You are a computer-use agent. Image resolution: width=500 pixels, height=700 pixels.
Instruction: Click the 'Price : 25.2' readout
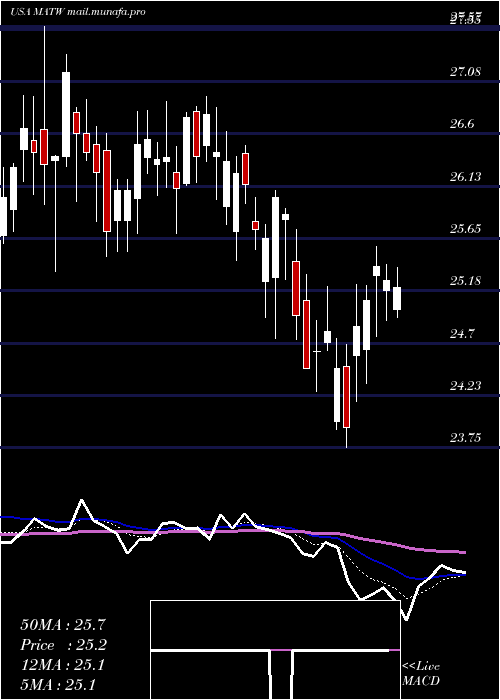tap(64, 645)
